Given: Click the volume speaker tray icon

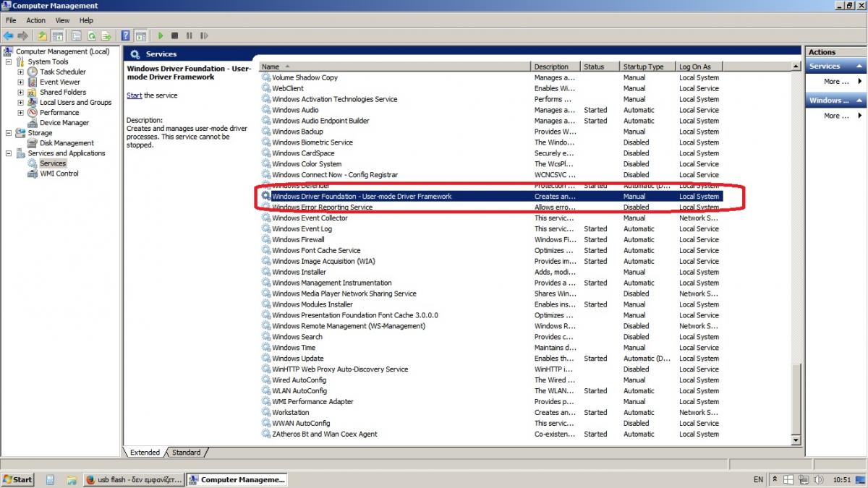Looking at the screenshot, I should point(817,479).
